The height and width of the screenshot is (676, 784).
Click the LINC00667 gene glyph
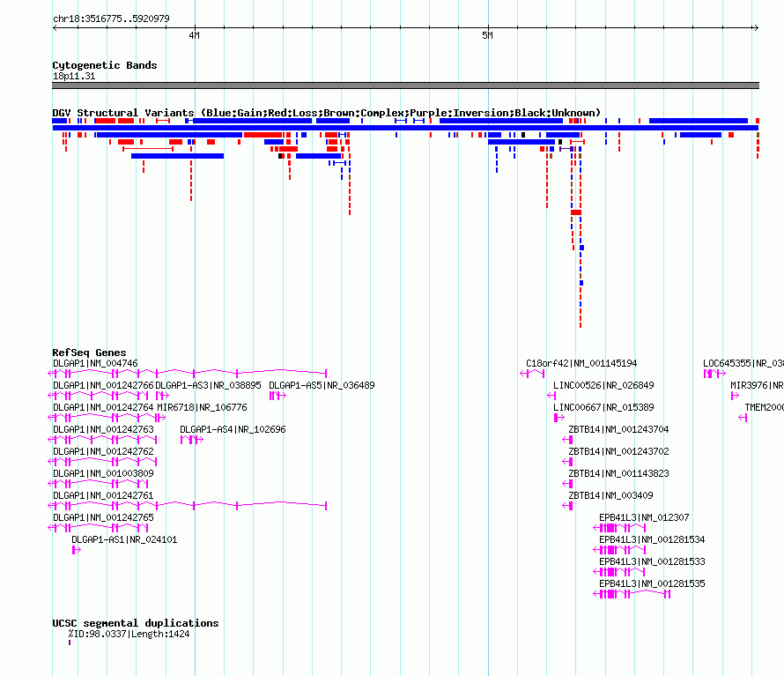tap(559, 418)
